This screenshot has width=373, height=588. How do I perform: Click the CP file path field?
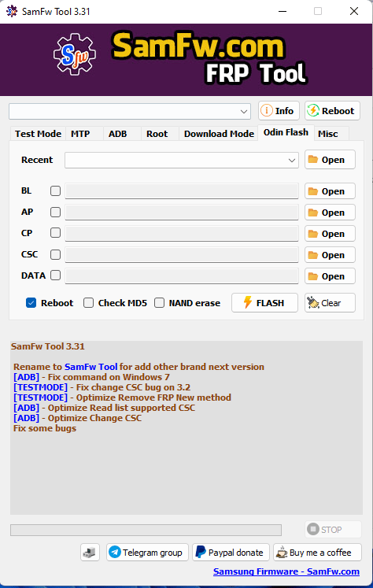point(182,233)
